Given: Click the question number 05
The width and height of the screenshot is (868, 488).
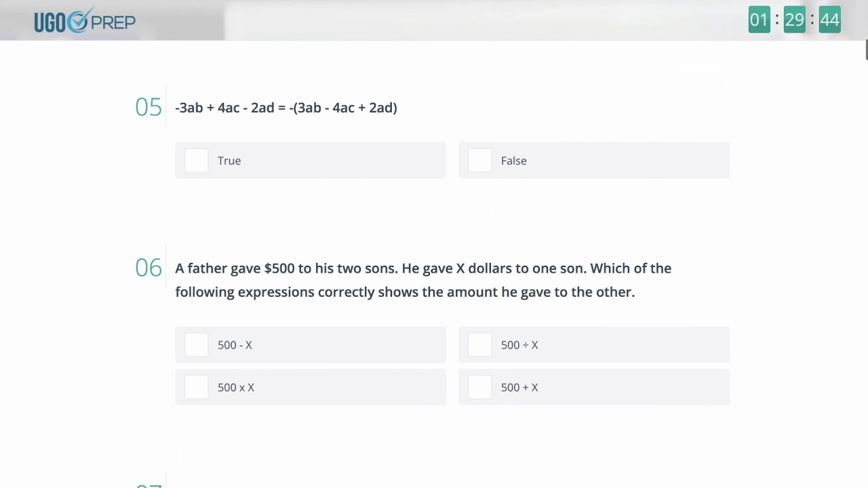Looking at the screenshot, I should point(149,107).
